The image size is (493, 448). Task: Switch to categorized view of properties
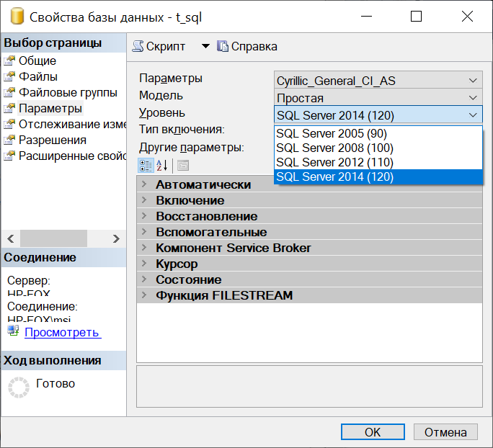pyautogui.click(x=146, y=166)
